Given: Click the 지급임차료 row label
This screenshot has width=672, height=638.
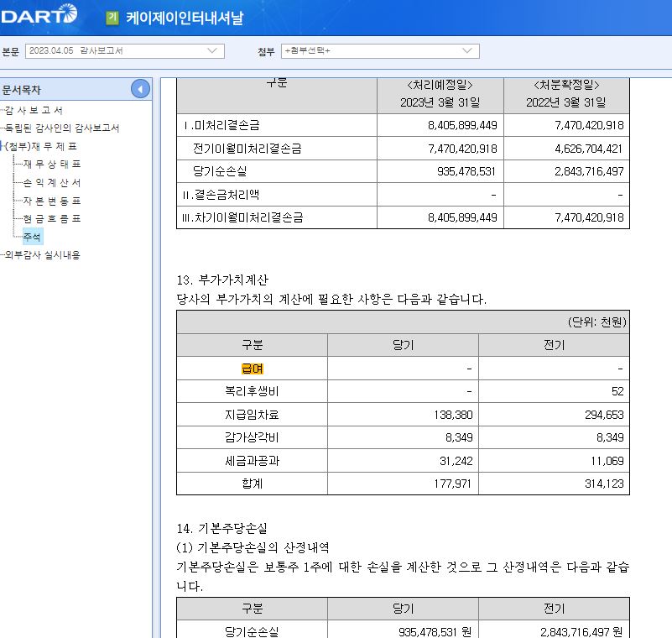Looking at the screenshot, I should [252, 415].
